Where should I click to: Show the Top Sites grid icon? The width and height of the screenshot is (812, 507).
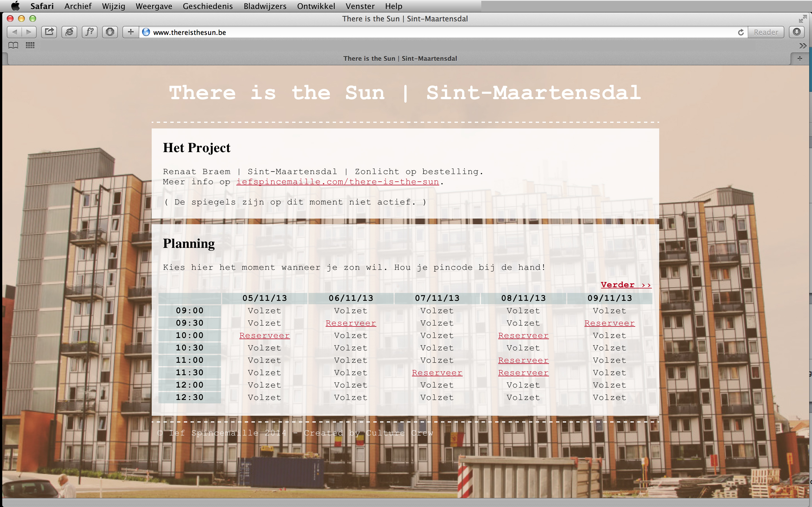click(30, 45)
